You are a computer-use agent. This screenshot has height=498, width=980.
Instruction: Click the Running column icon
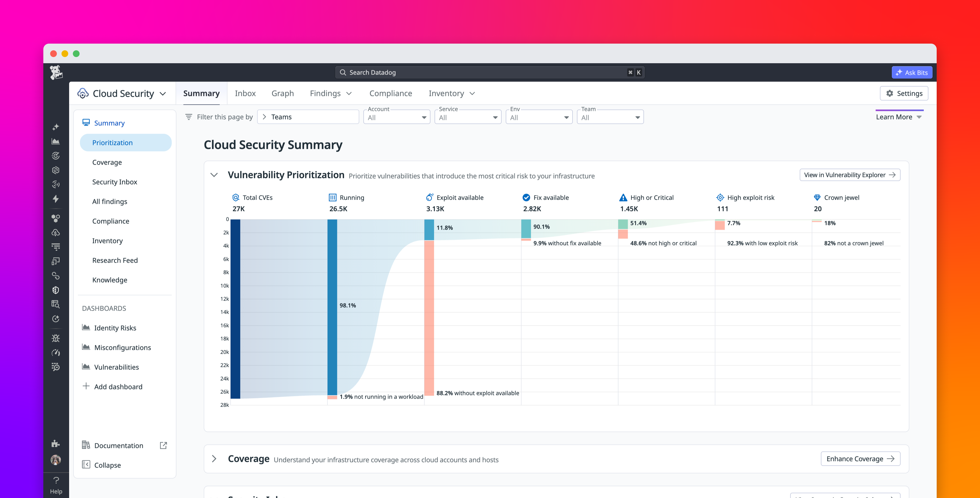332,197
